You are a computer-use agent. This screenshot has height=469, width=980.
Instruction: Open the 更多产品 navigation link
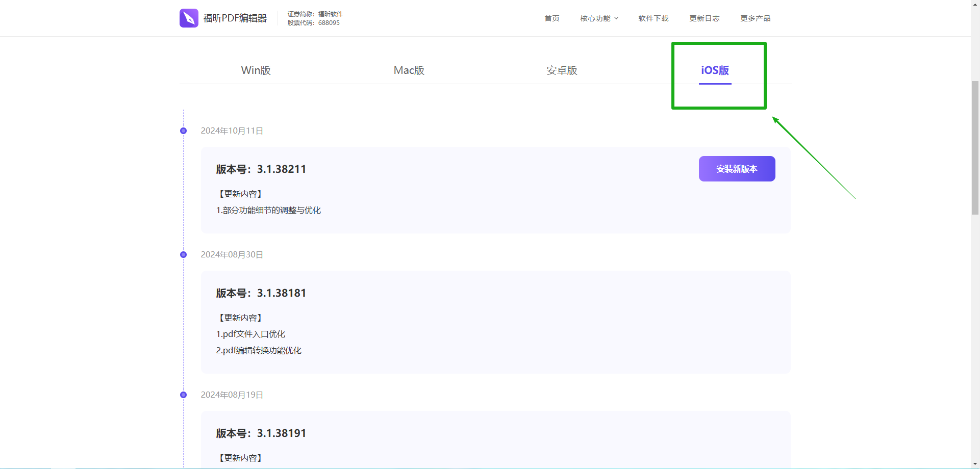coord(755,18)
